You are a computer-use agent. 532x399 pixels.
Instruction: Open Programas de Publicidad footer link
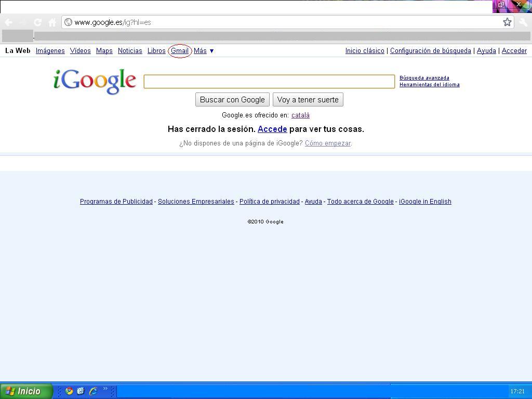click(x=116, y=201)
